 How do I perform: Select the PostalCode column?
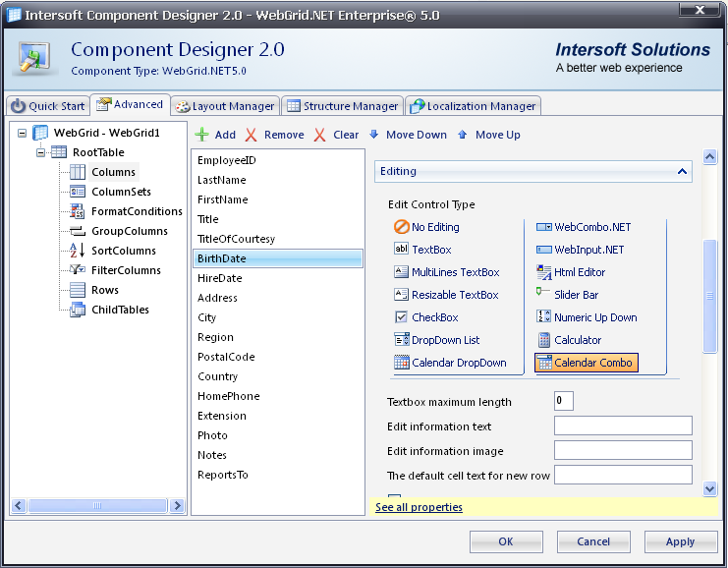[278, 357]
